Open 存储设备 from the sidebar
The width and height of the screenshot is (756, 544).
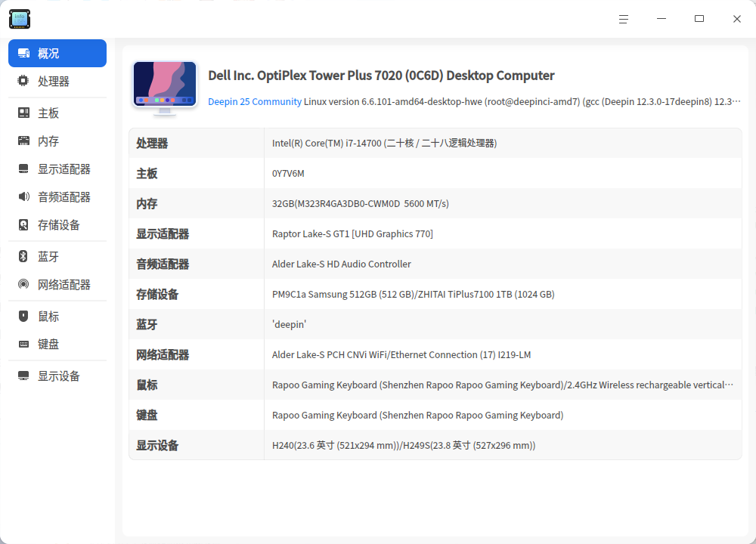point(57,224)
